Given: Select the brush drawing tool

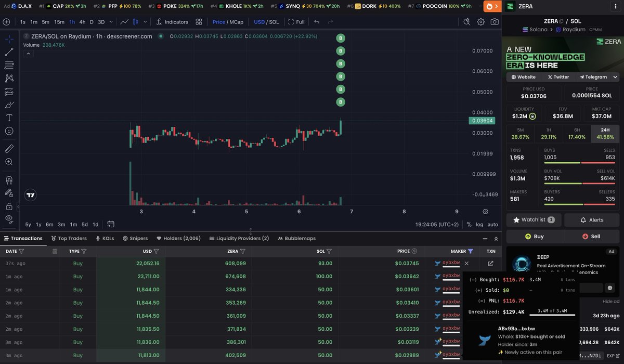Looking at the screenshot, I should (x=9, y=105).
